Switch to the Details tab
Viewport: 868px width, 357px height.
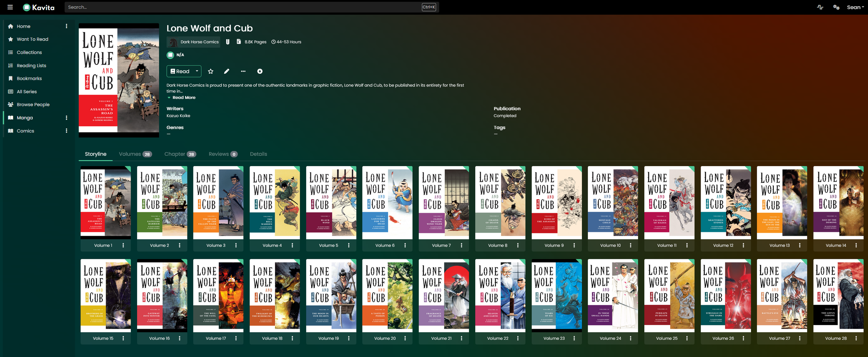pos(258,154)
